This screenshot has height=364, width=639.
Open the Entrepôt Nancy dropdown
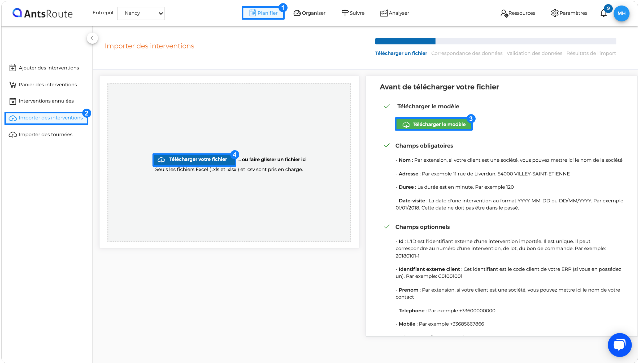tap(141, 13)
